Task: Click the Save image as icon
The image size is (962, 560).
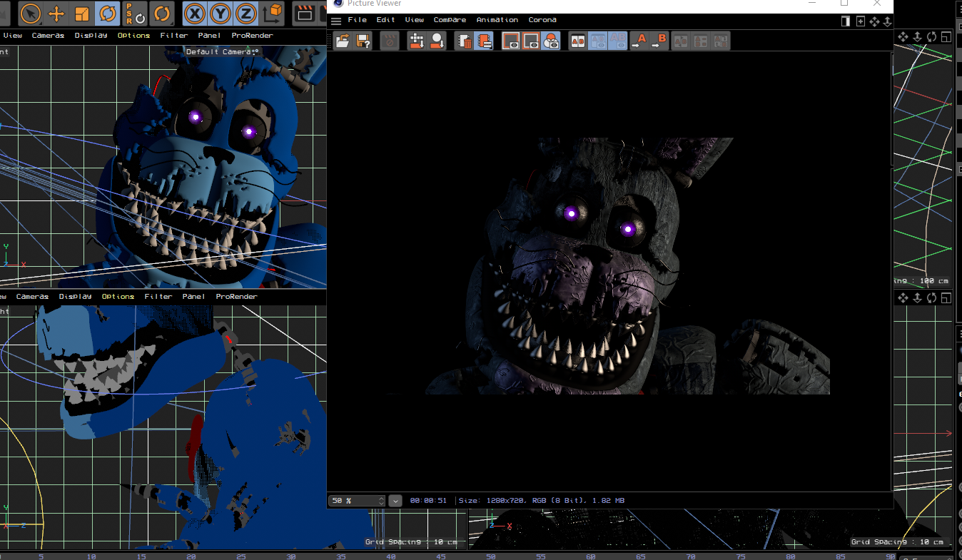Action: pos(363,41)
